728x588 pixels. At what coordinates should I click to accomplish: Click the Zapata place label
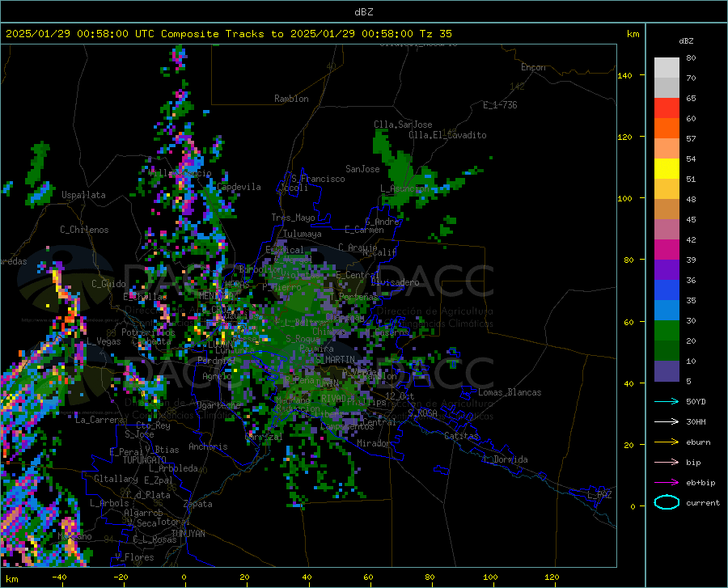click(198, 504)
